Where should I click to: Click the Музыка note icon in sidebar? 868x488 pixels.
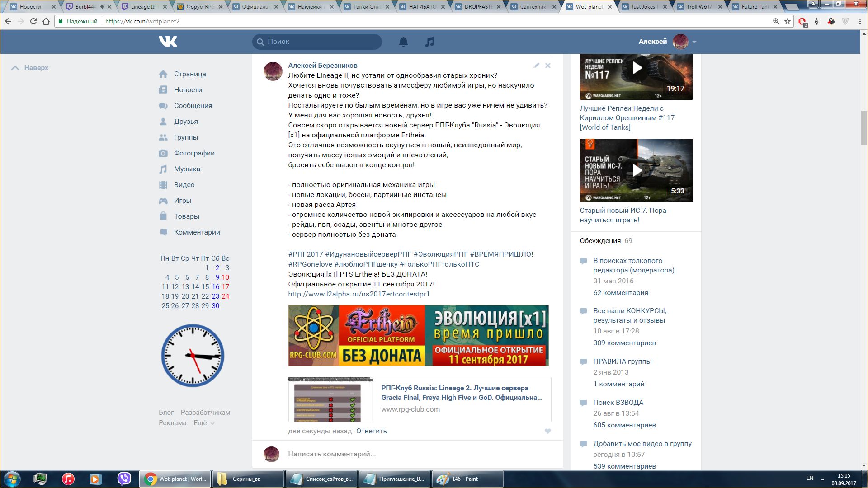(163, 169)
